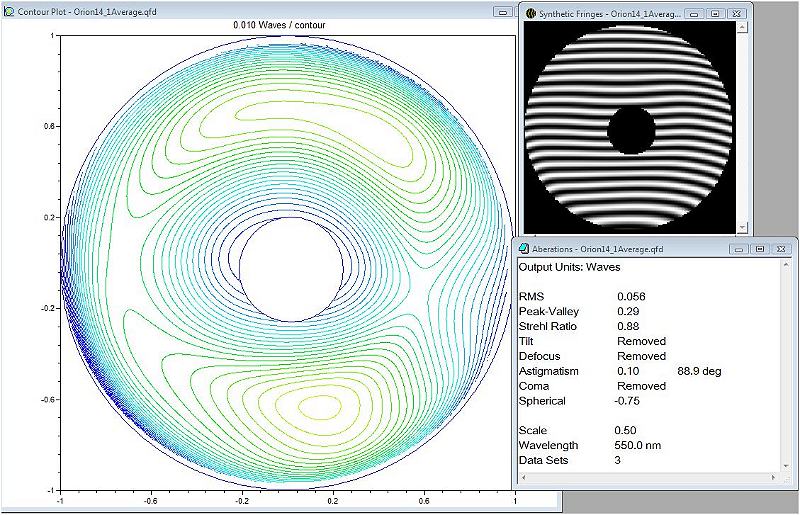Image resolution: width=800 pixels, height=515 pixels.
Task: Maximize the Aberrations window
Action: tap(760, 249)
